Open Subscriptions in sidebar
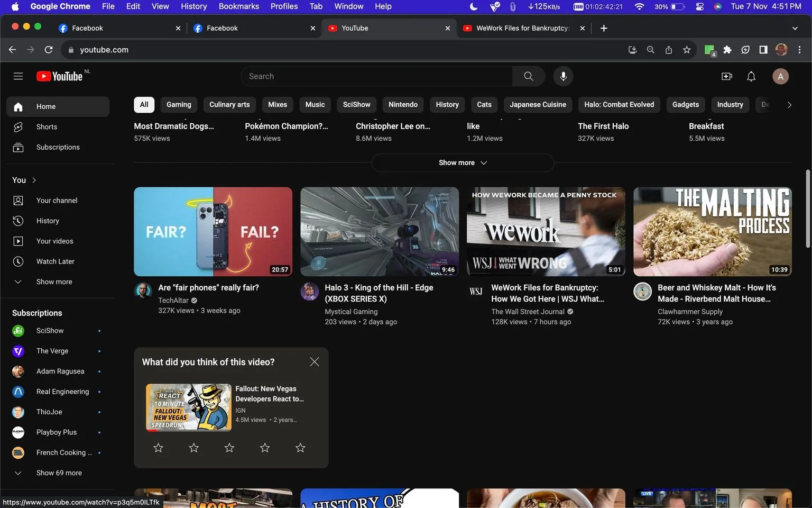The height and width of the screenshot is (508, 812). (57, 147)
